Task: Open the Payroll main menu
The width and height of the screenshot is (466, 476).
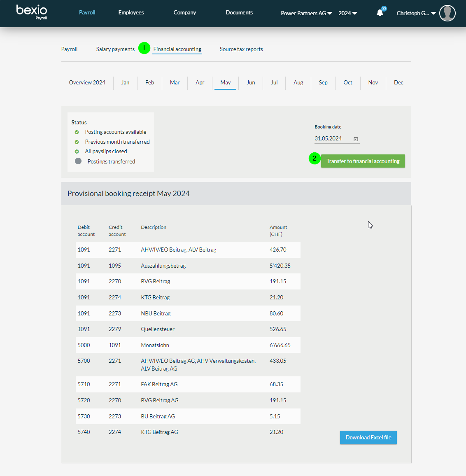Action: pos(87,12)
